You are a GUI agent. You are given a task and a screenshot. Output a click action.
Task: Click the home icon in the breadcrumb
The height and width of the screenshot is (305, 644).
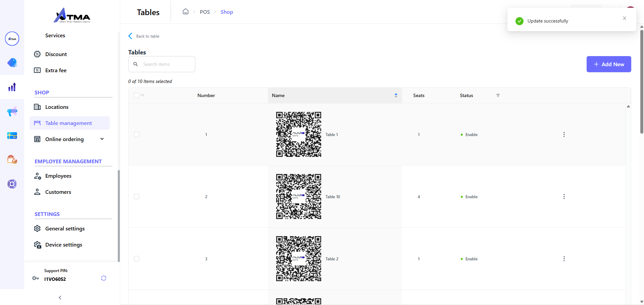(186, 11)
